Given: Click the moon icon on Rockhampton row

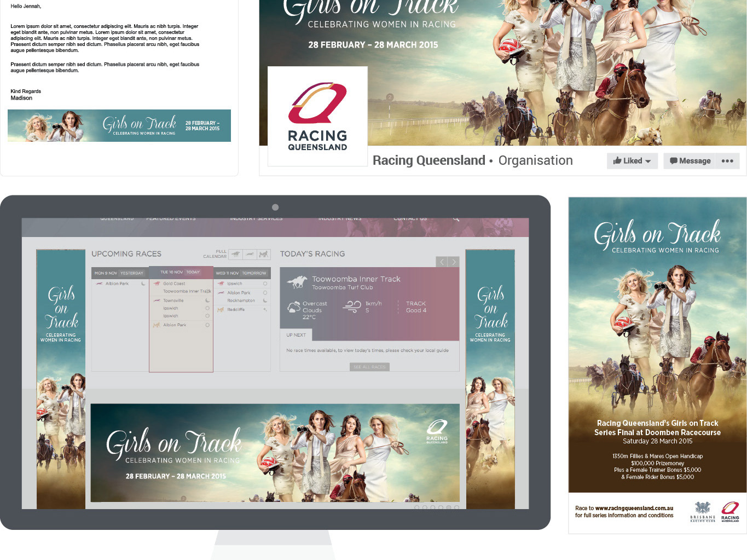Looking at the screenshot, I should pos(265,301).
